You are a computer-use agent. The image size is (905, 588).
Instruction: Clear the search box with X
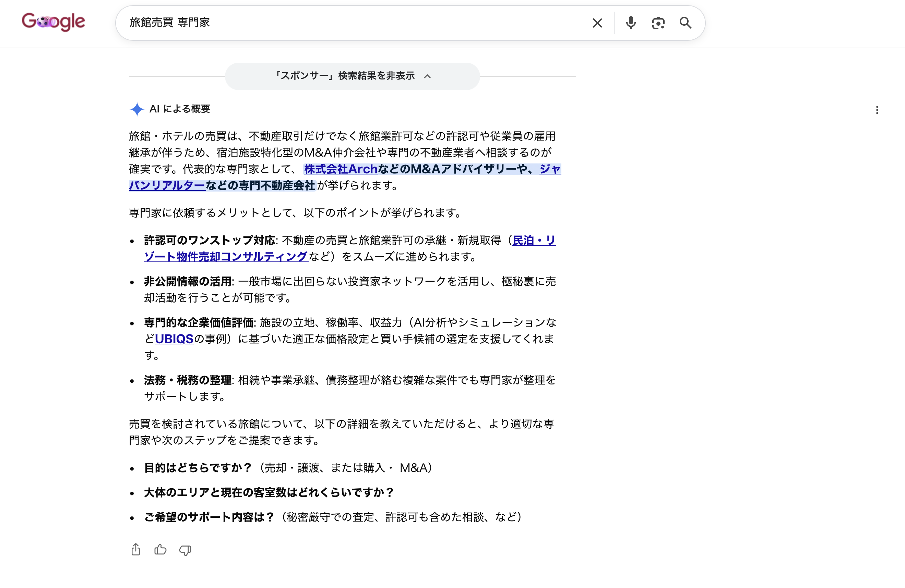(x=597, y=23)
